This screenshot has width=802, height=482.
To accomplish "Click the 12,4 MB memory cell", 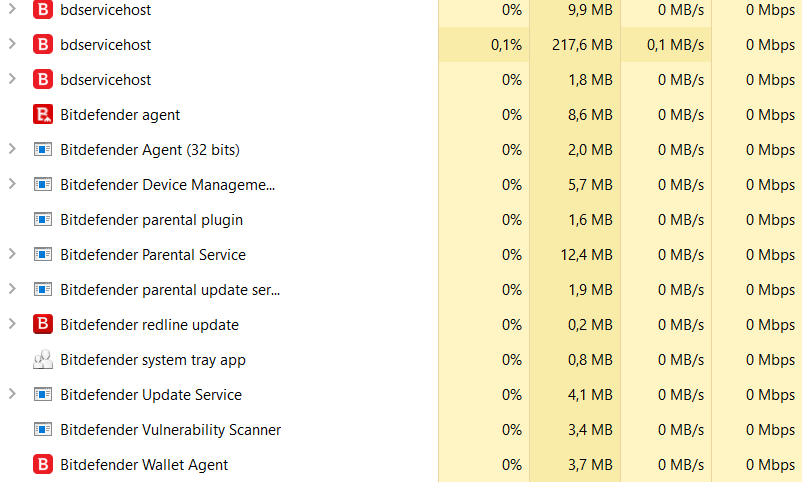I will click(x=587, y=255).
